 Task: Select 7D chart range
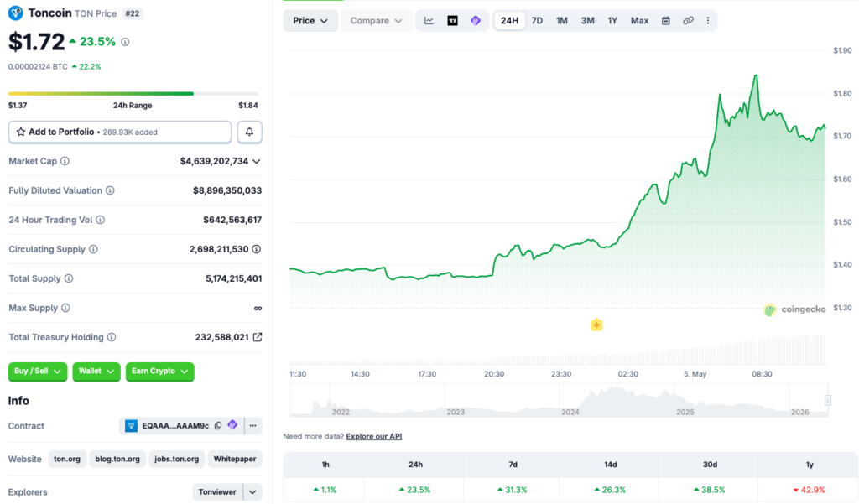(x=537, y=21)
